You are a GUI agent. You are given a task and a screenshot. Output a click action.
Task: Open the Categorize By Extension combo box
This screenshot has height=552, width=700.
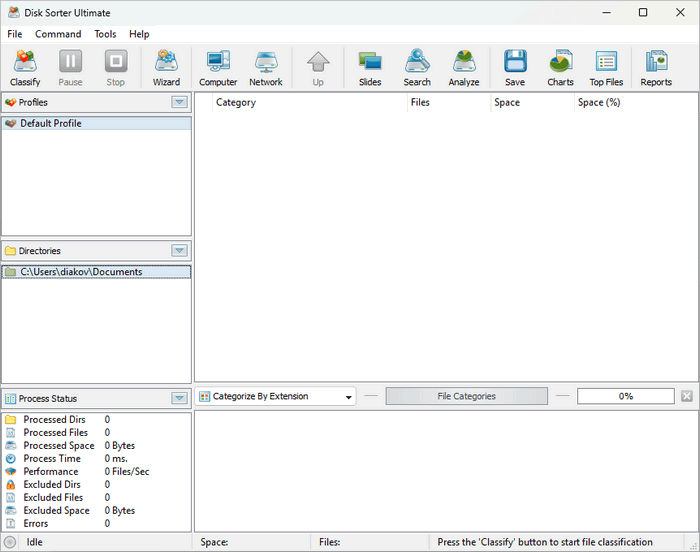tap(275, 396)
